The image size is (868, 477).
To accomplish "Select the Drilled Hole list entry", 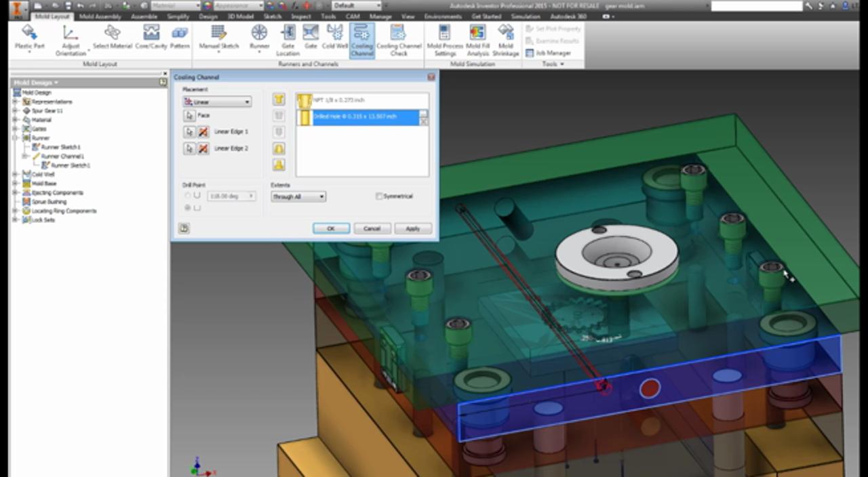I will (362, 117).
